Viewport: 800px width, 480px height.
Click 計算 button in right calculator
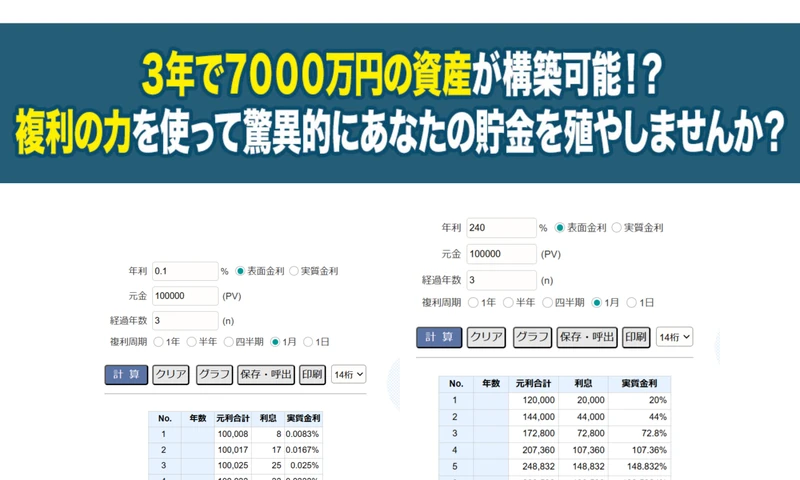439,337
